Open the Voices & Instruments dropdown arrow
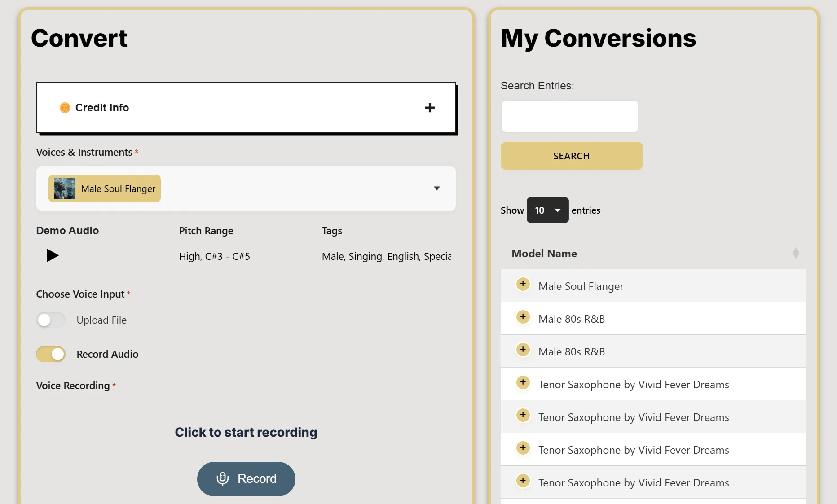Screen dimensions: 837x504 point(436,188)
